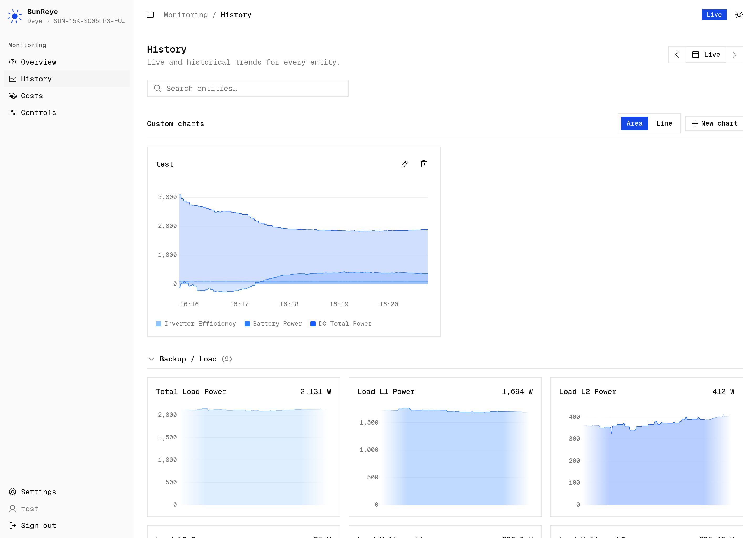Click the '1,694 W' value
The height and width of the screenshot is (538, 756).
click(517, 392)
